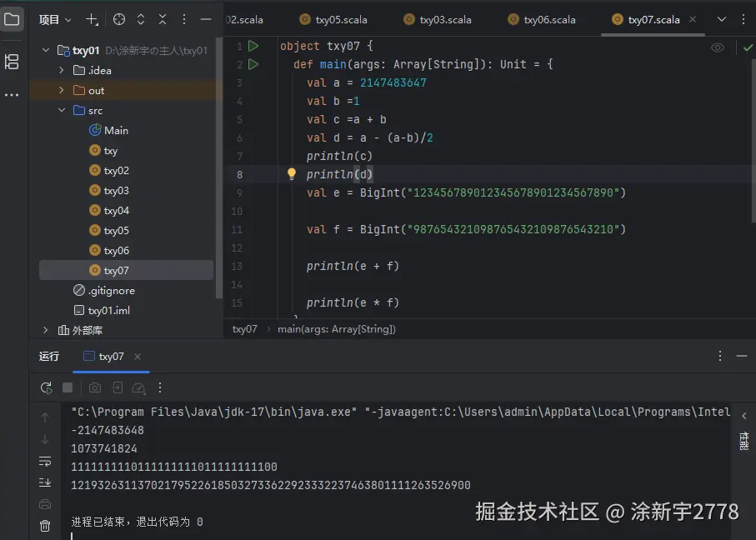Screen dimensions: 756x540
Task: Expand the out folder
Action: coord(61,90)
